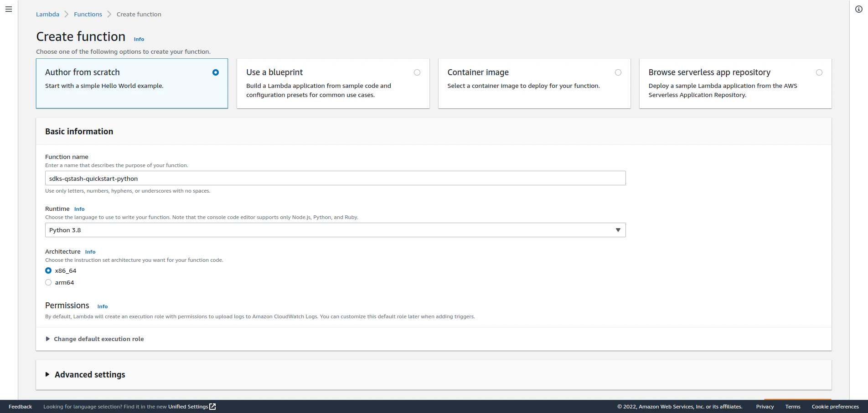Click the Basic information heading
868x413 pixels.
[x=79, y=131]
